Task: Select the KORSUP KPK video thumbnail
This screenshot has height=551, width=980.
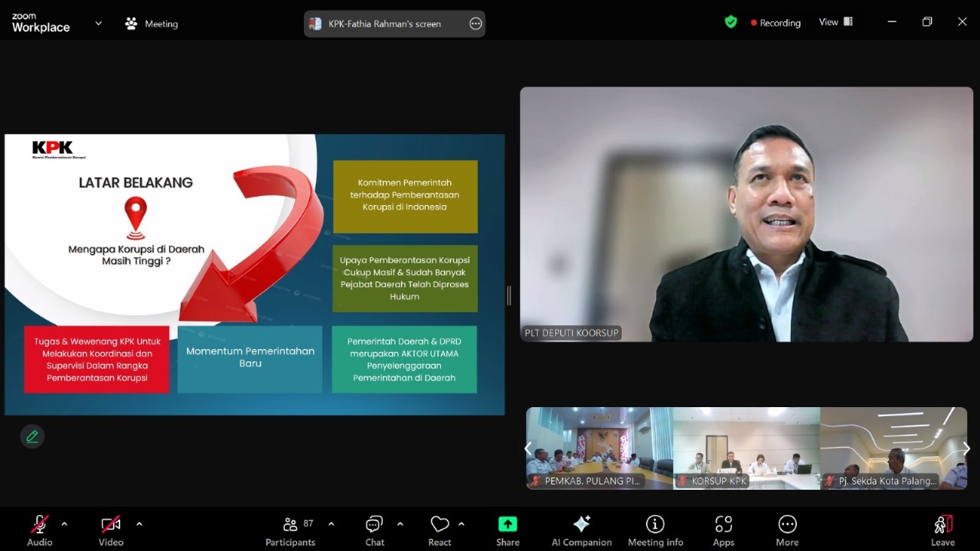Action: click(746, 448)
